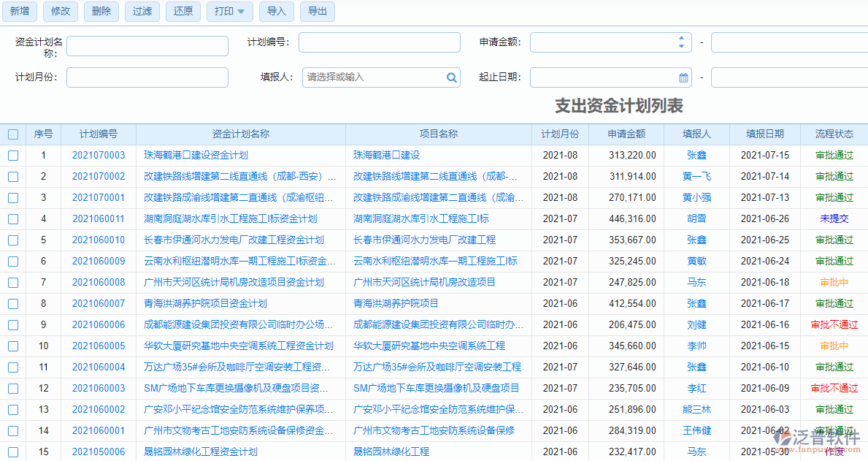Open calendar icon in 起止日期 field

[683, 77]
